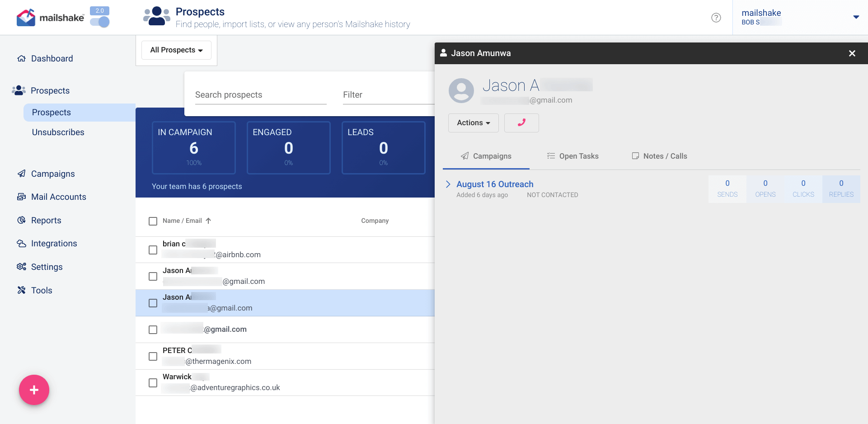
Task: Open the help question mark icon
Action: tap(716, 18)
